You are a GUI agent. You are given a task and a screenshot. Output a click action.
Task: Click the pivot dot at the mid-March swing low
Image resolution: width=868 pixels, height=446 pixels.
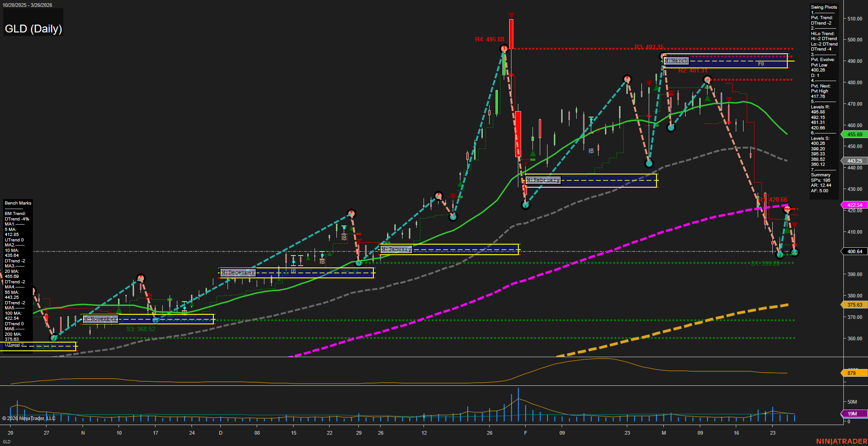pos(671,127)
